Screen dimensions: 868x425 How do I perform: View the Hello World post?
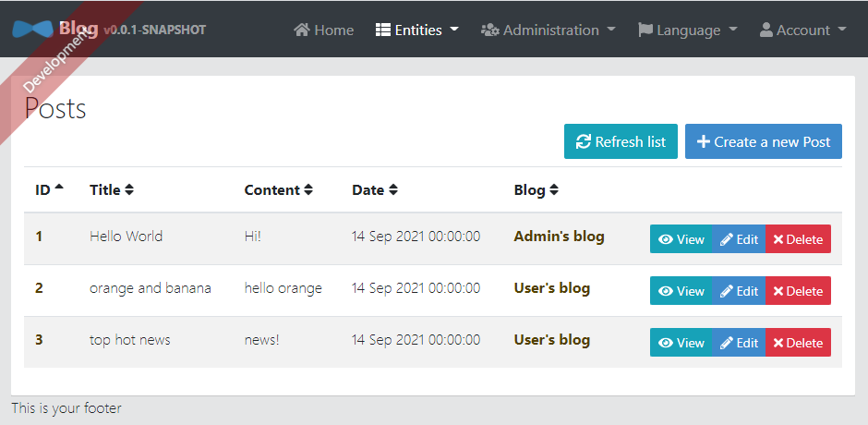[681, 239]
